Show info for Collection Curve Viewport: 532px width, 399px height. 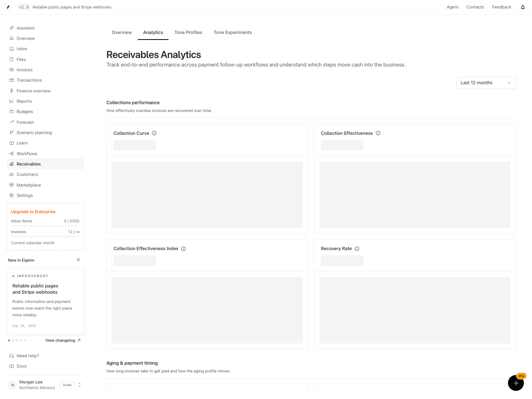pos(154,133)
